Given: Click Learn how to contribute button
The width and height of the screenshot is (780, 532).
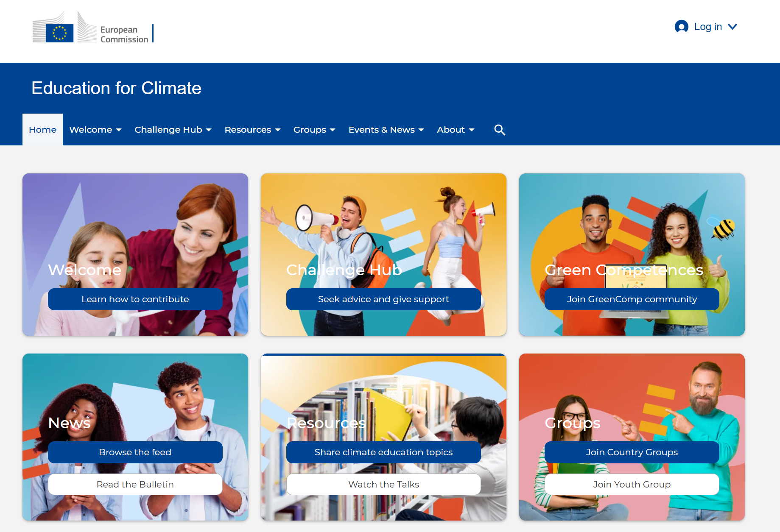Looking at the screenshot, I should (135, 299).
